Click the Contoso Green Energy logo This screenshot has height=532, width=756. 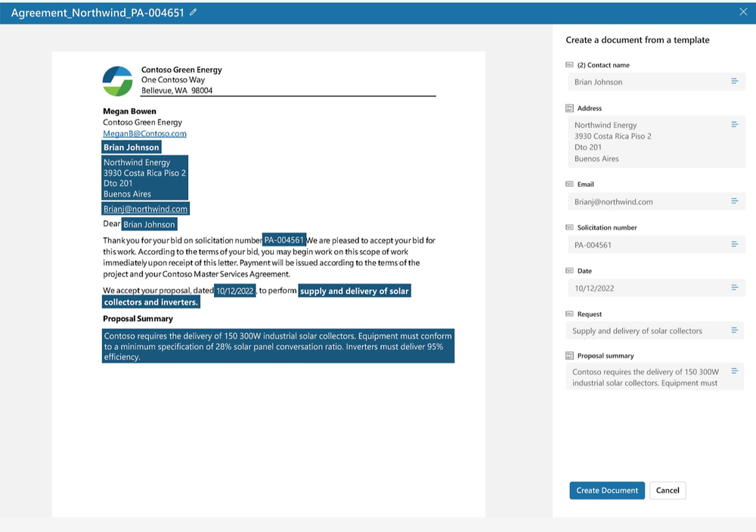pyautogui.click(x=117, y=81)
